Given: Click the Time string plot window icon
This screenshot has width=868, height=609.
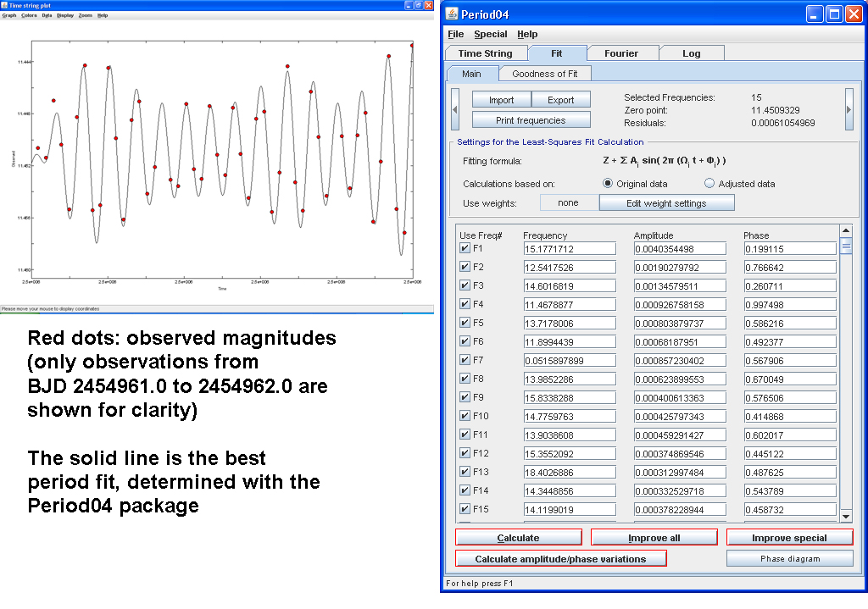Looking at the screenshot, I should (x=4, y=6).
